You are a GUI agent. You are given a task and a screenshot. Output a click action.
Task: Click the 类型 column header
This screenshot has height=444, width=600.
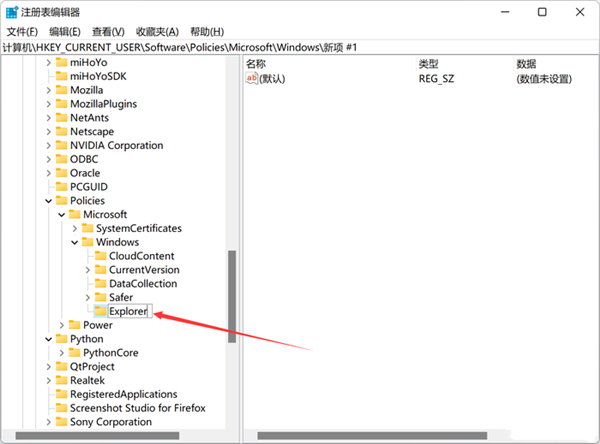tap(429, 63)
